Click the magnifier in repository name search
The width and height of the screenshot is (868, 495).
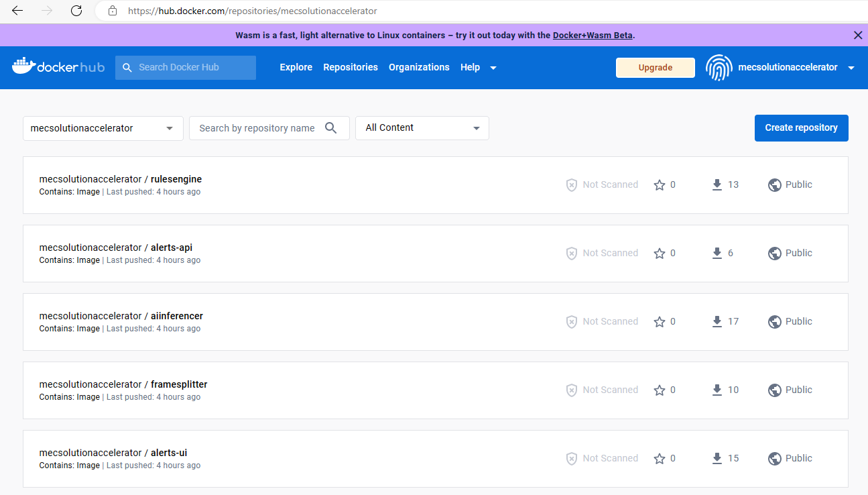click(x=331, y=127)
